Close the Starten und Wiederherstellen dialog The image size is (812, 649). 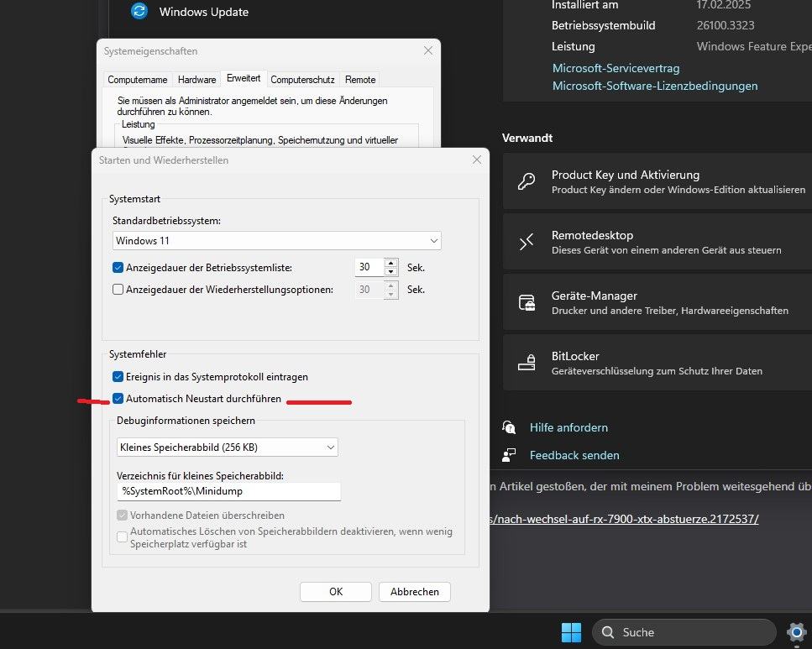[476, 160]
